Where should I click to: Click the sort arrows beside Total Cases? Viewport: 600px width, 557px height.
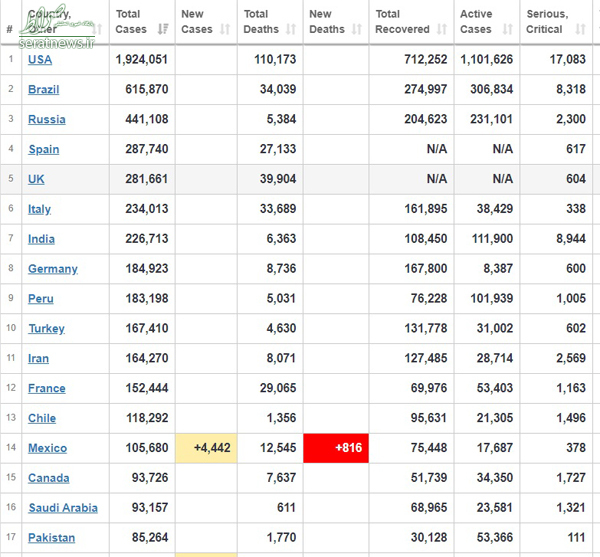coord(164,30)
